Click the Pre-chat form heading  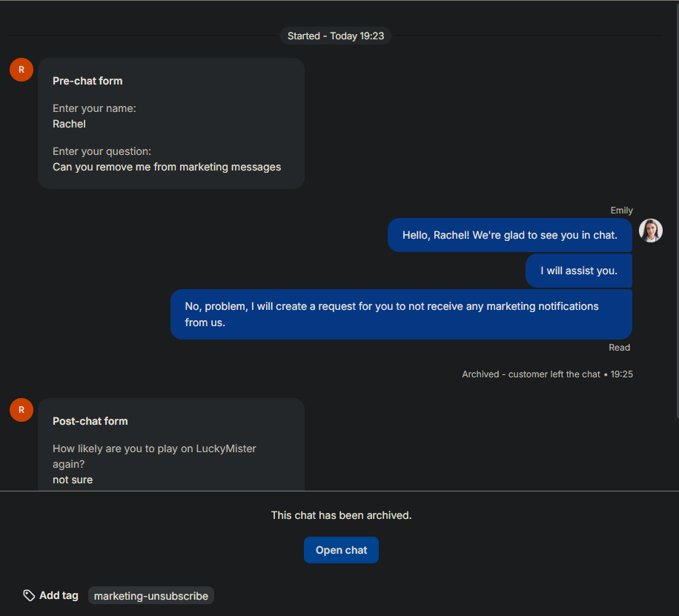pos(87,81)
